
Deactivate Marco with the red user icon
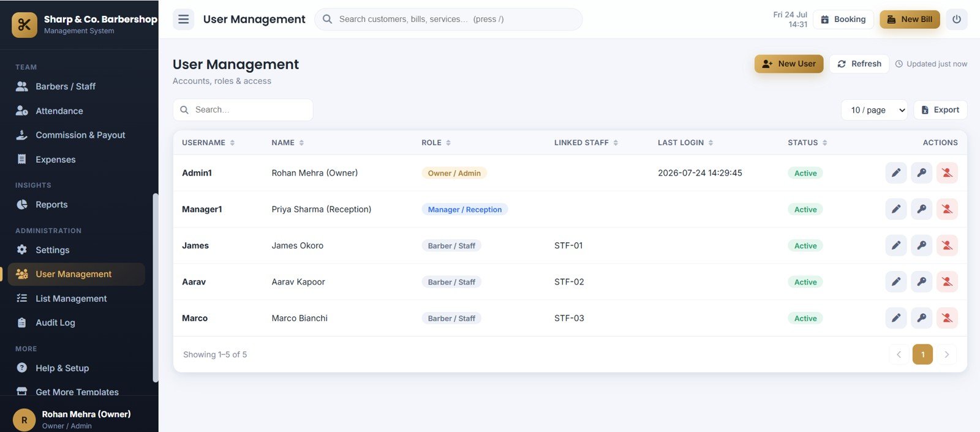tap(947, 318)
